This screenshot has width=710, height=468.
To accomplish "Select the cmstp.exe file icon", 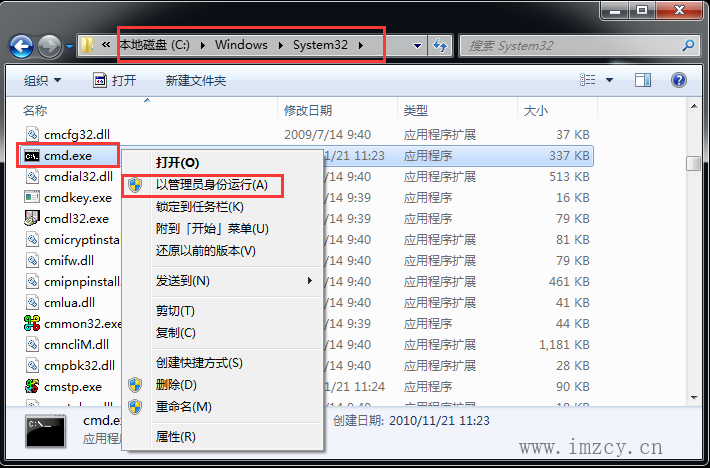I will [x=32, y=386].
